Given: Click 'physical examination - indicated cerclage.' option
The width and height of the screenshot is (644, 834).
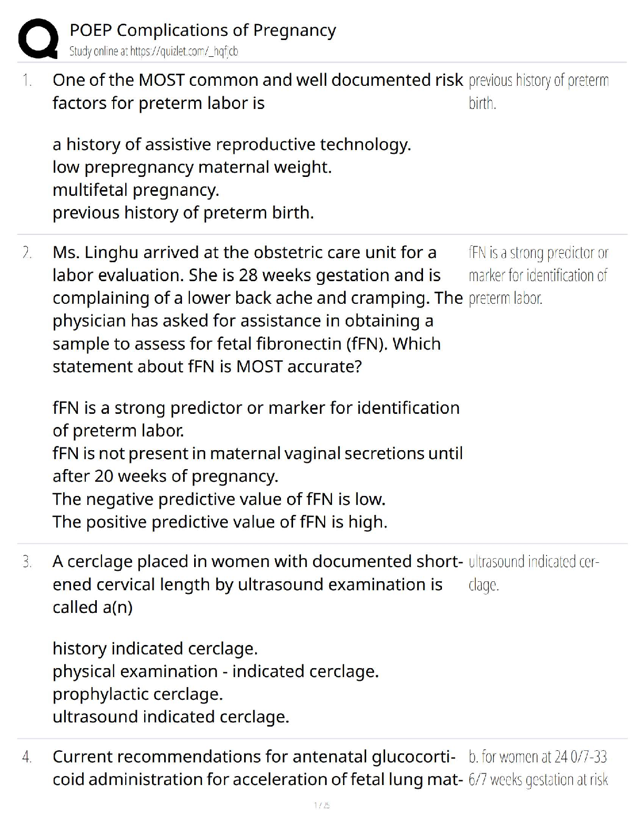Looking at the screenshot, I should pyautogui.click(x=216, y=671).
